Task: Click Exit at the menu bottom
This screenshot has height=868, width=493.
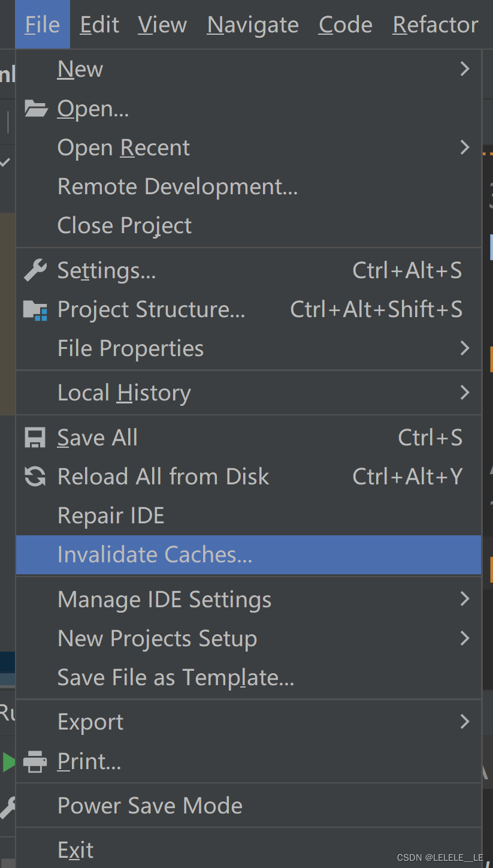Action: (x=75, y=850)
